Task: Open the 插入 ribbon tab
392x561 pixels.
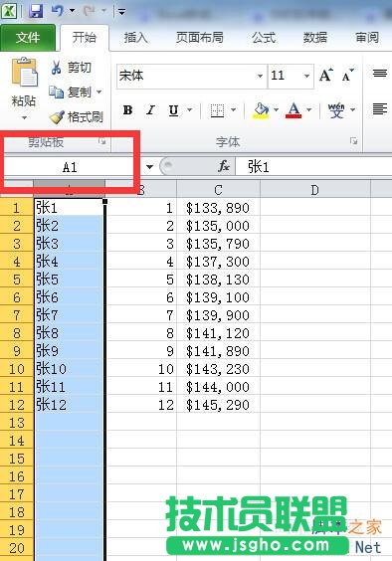Action: [x=136, y=37]
